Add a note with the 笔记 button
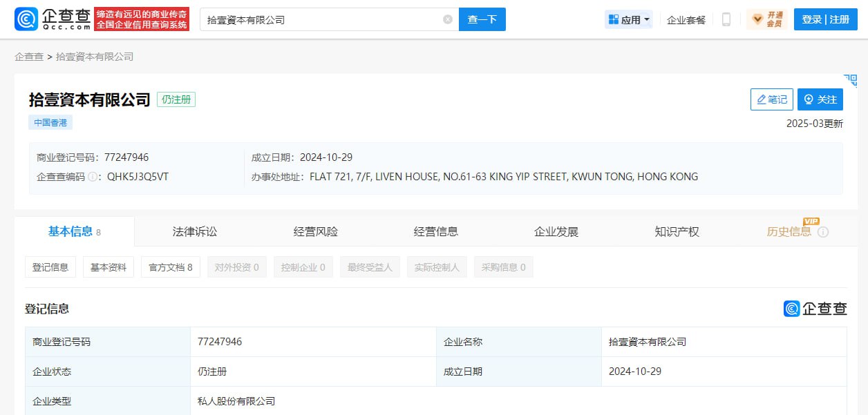 pyautogui.click(x=772, y=99)
